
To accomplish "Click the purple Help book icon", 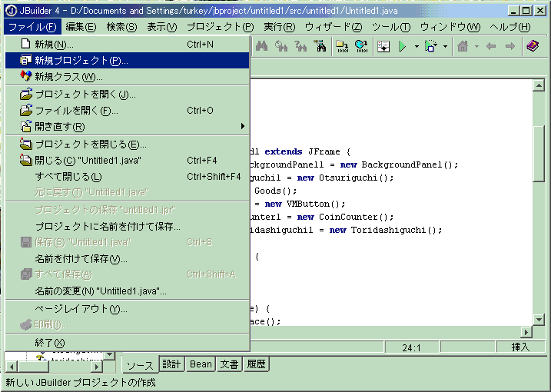I will (532, 46).
